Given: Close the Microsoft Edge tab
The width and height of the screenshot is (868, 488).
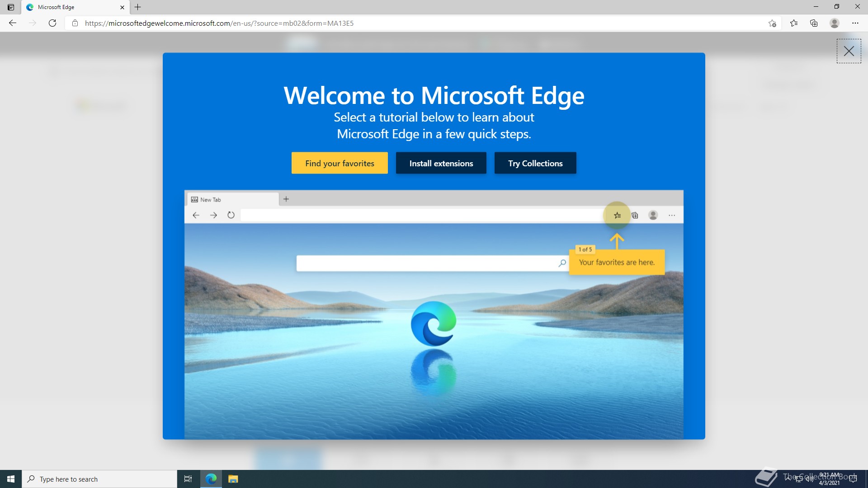Looking at the screenshot, I should tap(122, 7).
